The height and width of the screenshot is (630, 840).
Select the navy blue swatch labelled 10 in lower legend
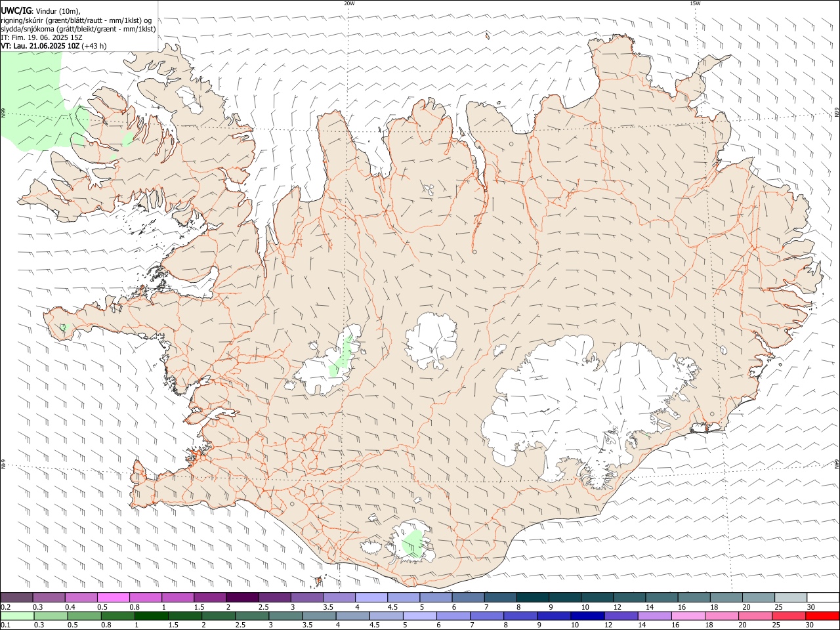coord(587,616)
